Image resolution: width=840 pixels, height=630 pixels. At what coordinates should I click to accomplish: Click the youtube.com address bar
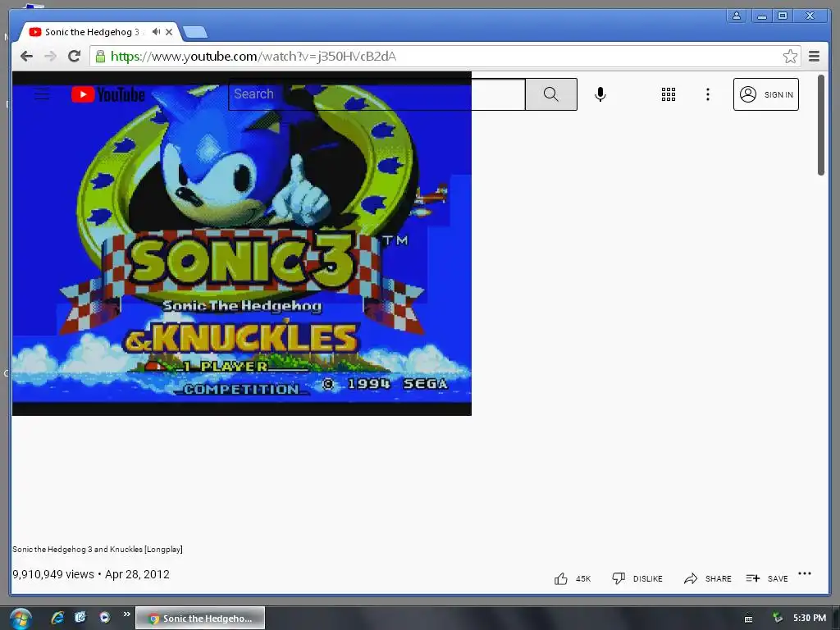pyautogui.click(x=445, y=57)
